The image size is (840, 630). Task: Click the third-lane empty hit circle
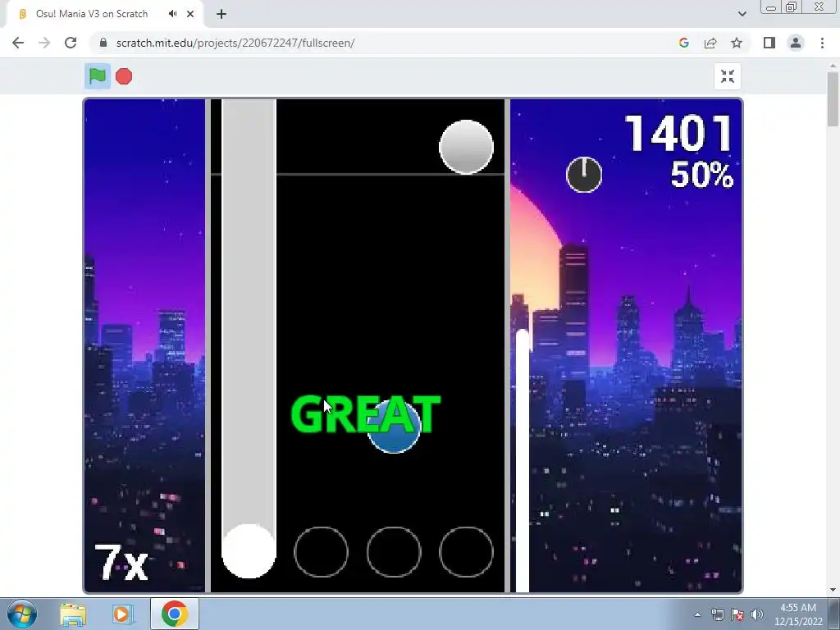[x=394, y=552]
